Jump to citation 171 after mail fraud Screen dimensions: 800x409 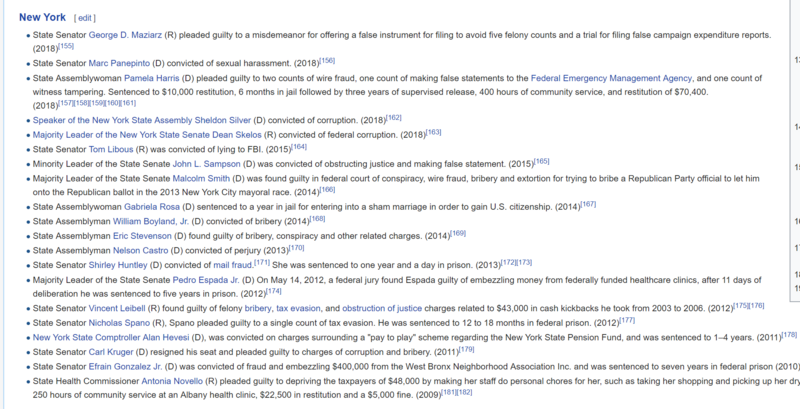[x=262, y=262]
